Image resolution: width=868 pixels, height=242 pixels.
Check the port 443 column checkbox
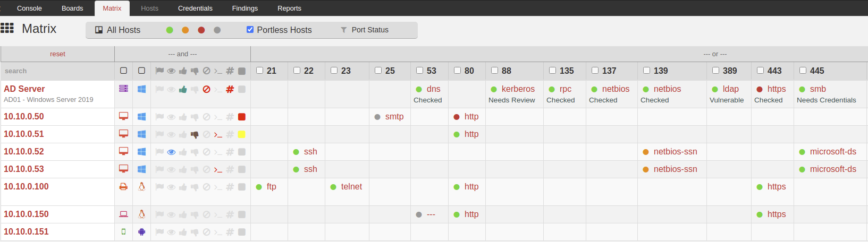click(x=760, y=70)
